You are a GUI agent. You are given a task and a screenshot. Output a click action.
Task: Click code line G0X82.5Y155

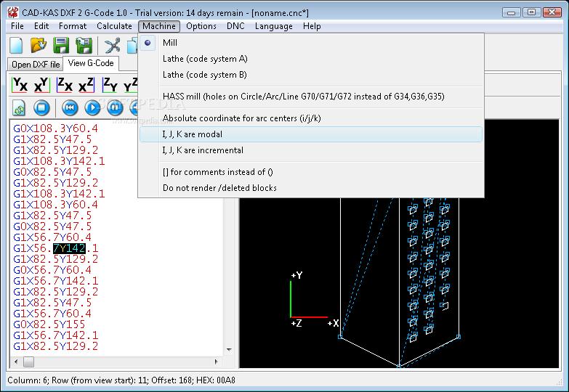tap(49, 324)
